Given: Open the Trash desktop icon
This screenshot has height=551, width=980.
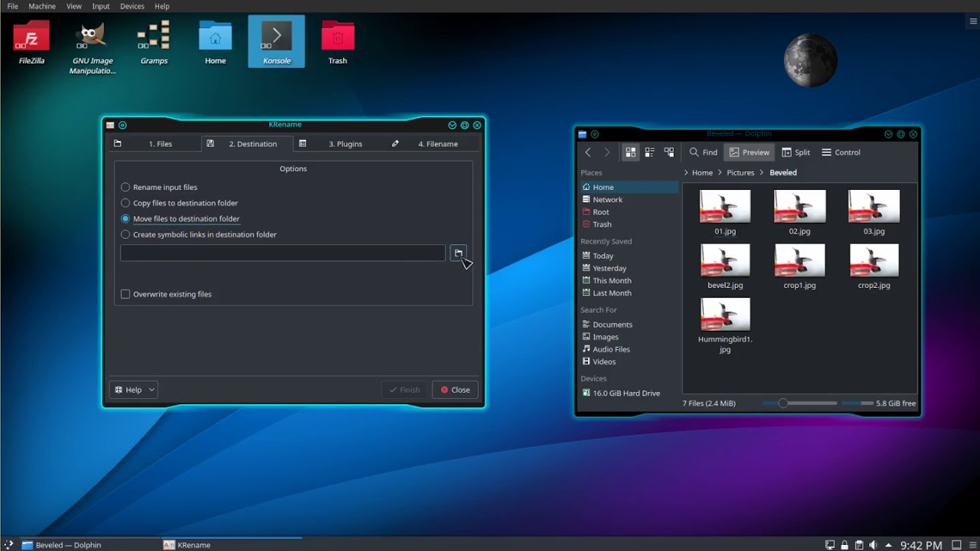Looking at the screenshot, I should click(338, 42).
